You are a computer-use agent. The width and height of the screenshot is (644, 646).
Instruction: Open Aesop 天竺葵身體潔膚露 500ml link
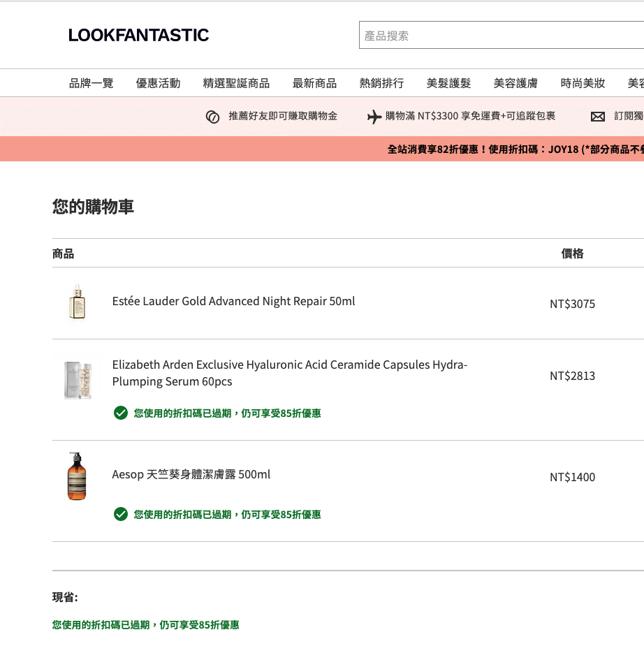pyautogui.click(x=191, y=475)
